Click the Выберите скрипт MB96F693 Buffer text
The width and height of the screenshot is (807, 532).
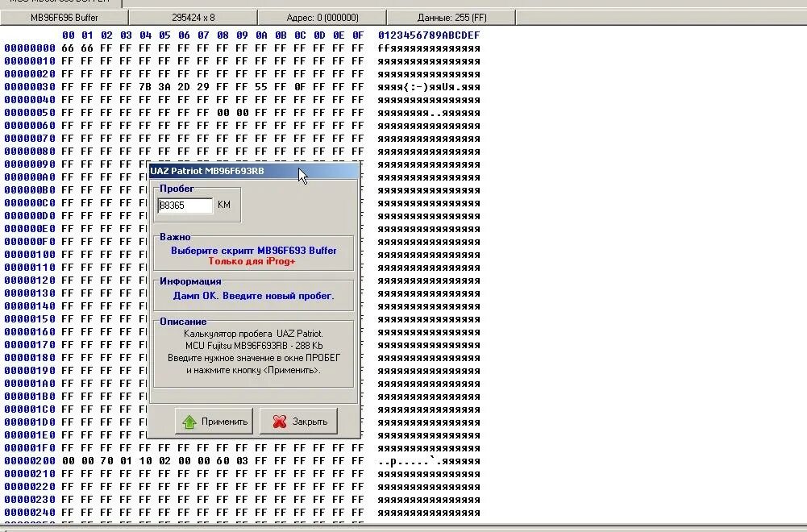[x=254, y=251]
